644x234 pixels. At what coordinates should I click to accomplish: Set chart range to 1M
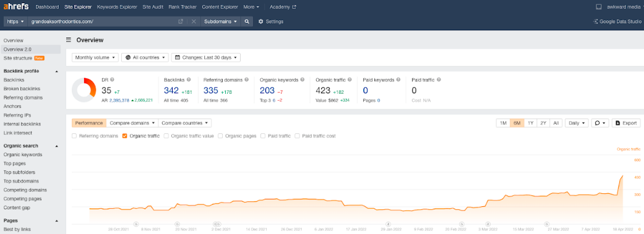(x=503, y=123)
